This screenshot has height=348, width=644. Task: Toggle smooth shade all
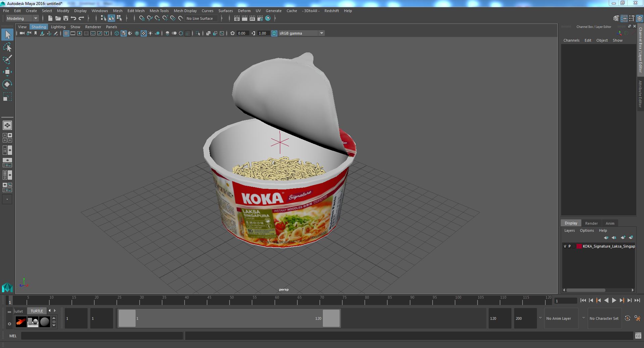[x=123, y=33]
